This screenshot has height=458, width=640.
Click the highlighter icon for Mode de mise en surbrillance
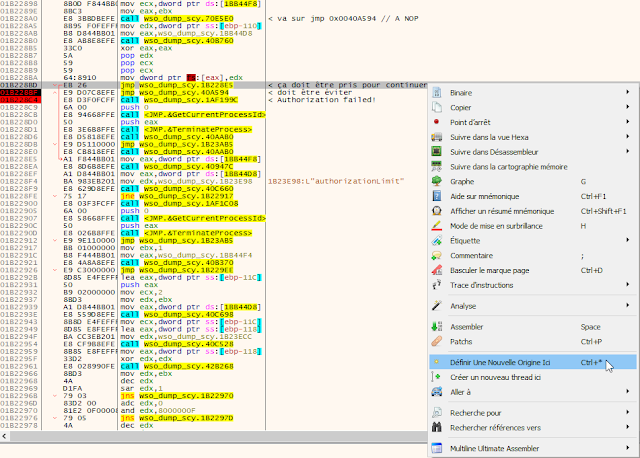[437, 226]
